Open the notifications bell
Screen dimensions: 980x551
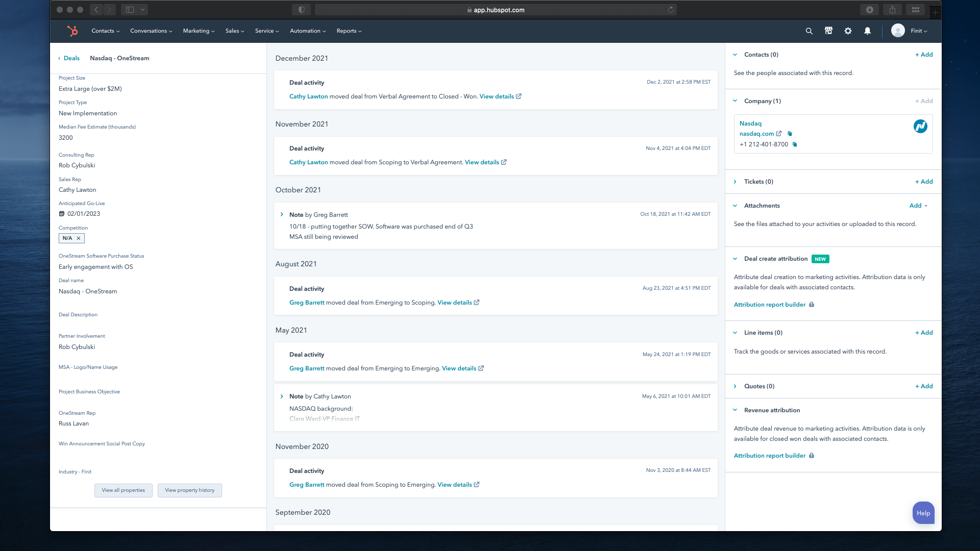click(x=867, y=31)
